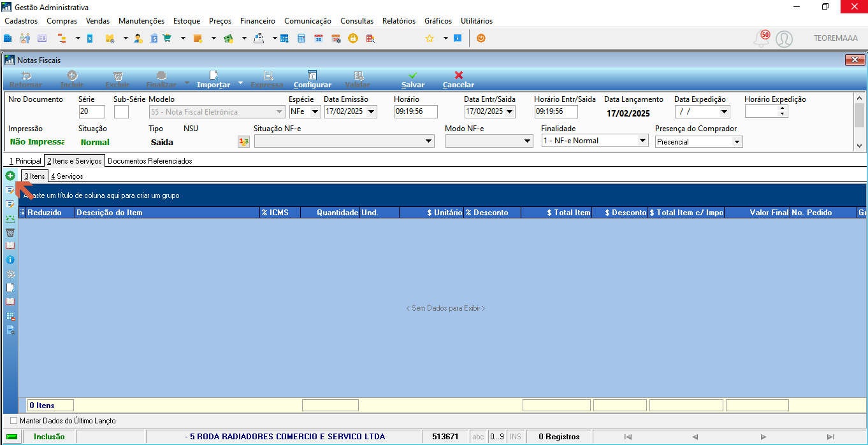The image size is (868, 445).
Task: Open the notifications bell with badge 50
Action: click(762, 39)
